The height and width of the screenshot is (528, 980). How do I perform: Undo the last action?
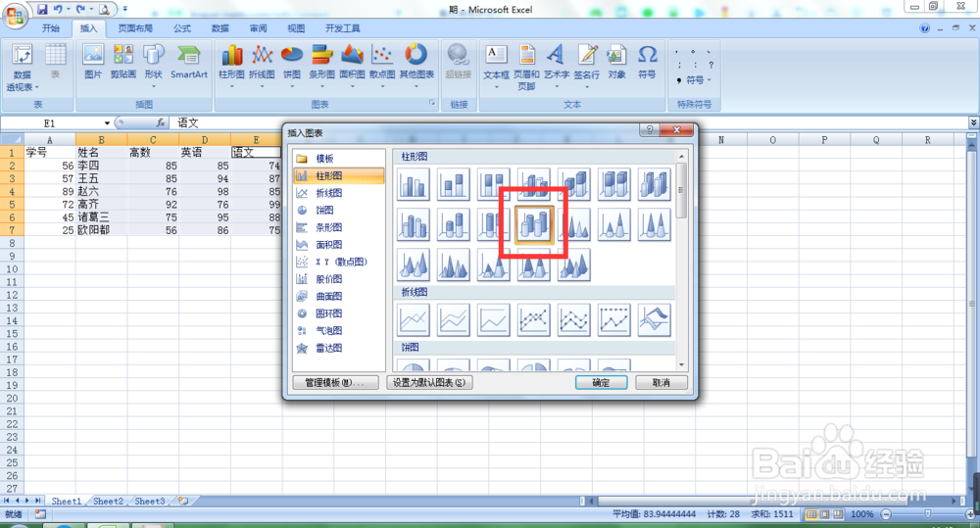pos(58,9)
